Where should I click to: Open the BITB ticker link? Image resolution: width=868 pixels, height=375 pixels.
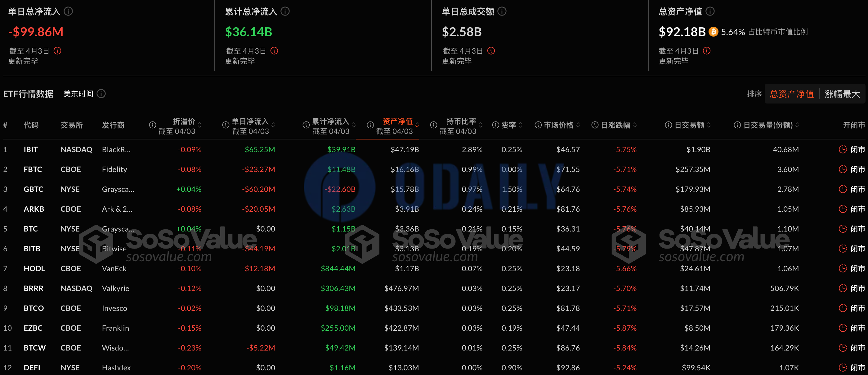(32, 249)
